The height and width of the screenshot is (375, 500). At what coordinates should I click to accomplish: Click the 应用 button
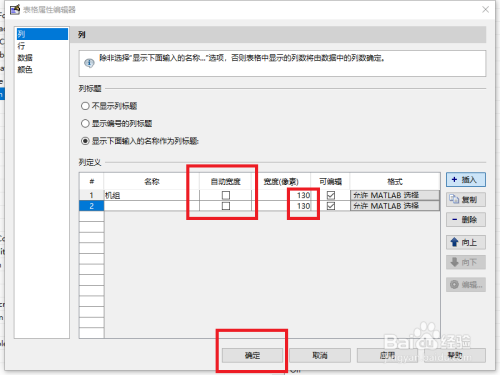tap(387, 355)
